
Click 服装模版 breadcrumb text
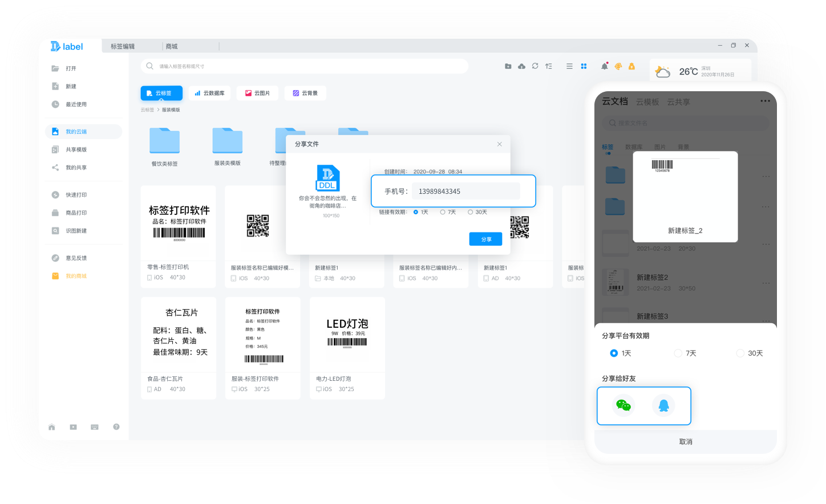171,110
